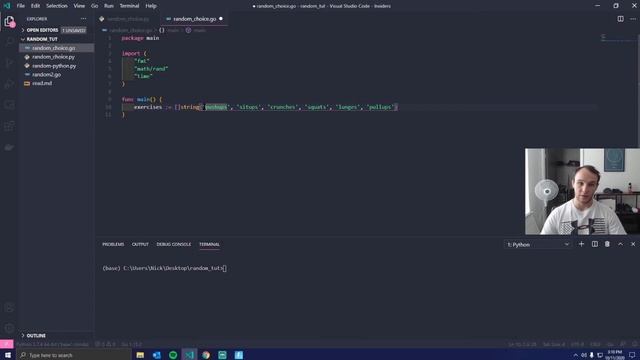Image resolution: width=640 pixels, height=360 pixels.
Task: Open Outlook from the taskbar
Action: 157,355
